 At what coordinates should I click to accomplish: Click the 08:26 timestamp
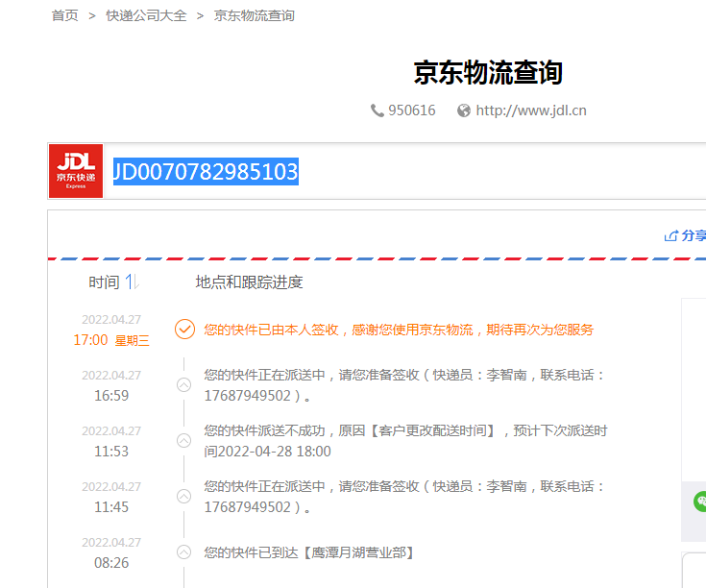click(111, 563)
